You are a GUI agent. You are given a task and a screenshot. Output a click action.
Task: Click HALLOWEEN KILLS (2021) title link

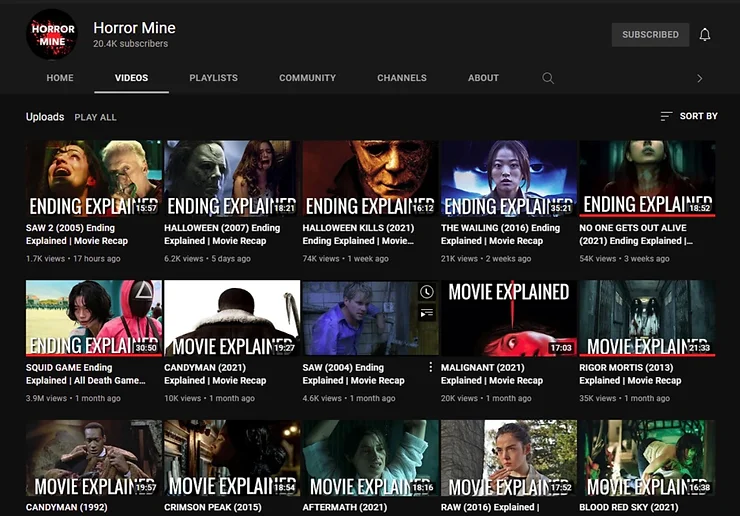coord(358,234)
